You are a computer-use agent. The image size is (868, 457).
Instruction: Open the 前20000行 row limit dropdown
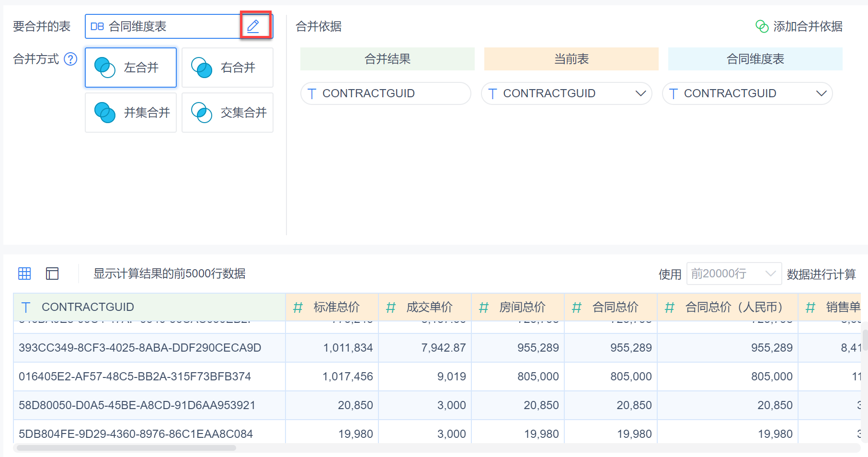click(733, 274)
